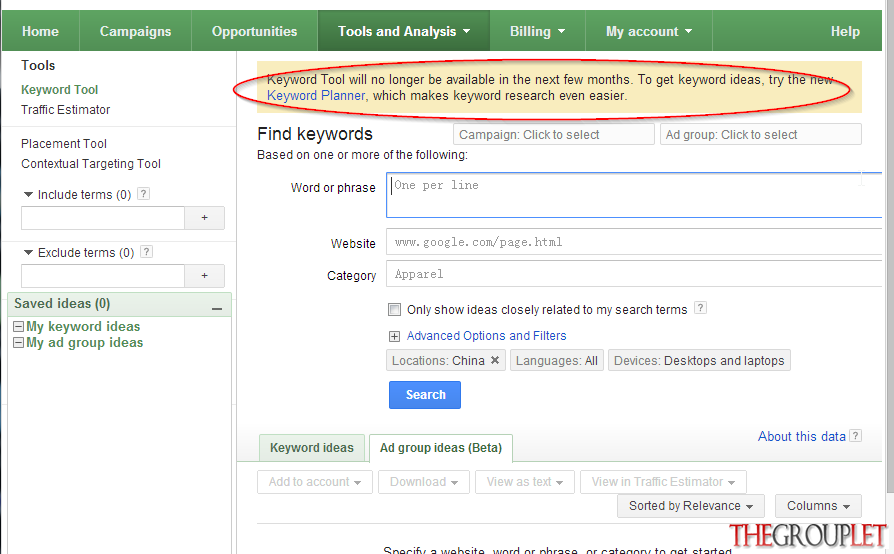Image resolution: width=894 pixels, height=554 pixels.
Task: Open the Billing dropdown menu
Action: (x=537, y=31)
